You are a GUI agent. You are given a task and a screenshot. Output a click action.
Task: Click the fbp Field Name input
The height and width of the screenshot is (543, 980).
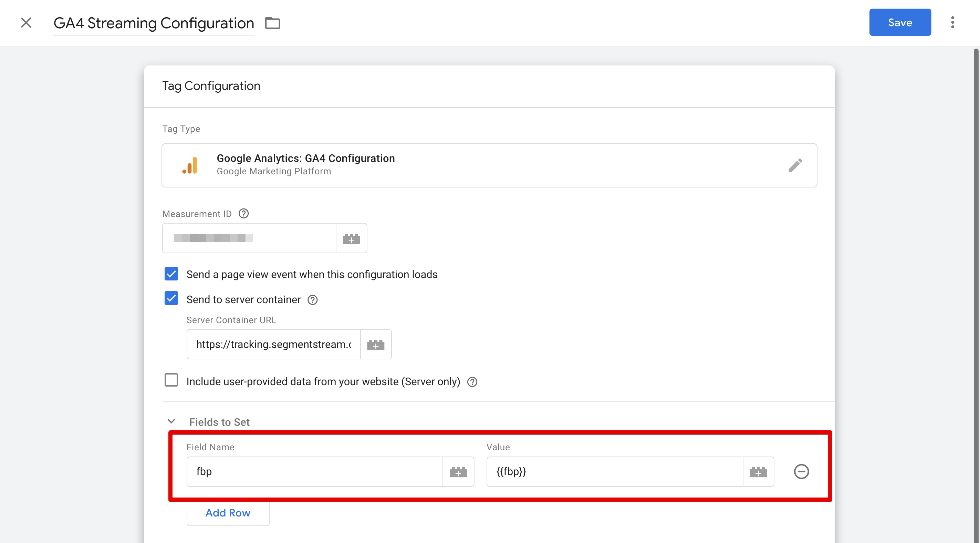pos(315,471)
